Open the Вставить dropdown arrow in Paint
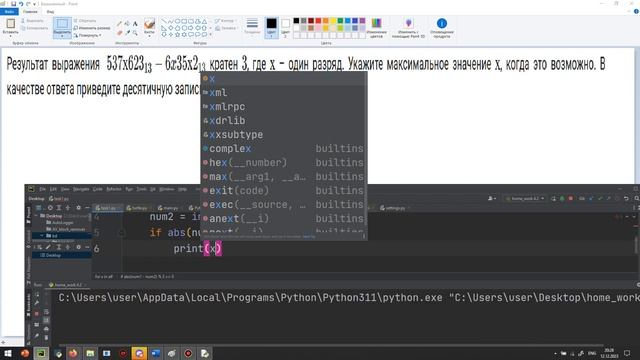 coord(10,36)
